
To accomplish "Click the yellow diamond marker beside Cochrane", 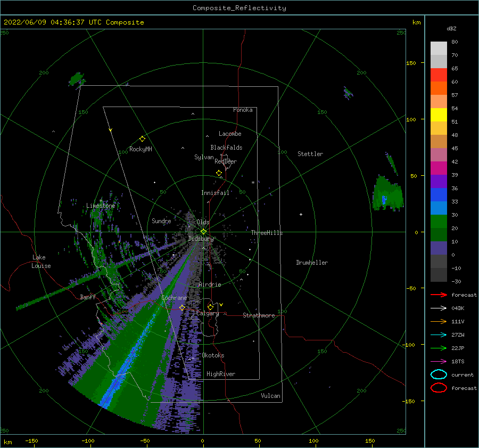I will click(182, 307).
